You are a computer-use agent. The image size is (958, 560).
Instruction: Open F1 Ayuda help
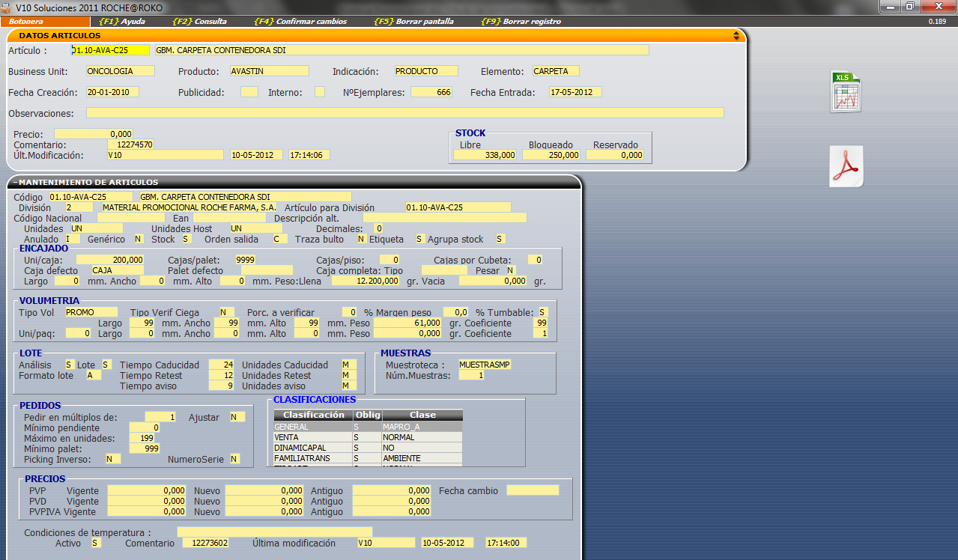point(122,22)
